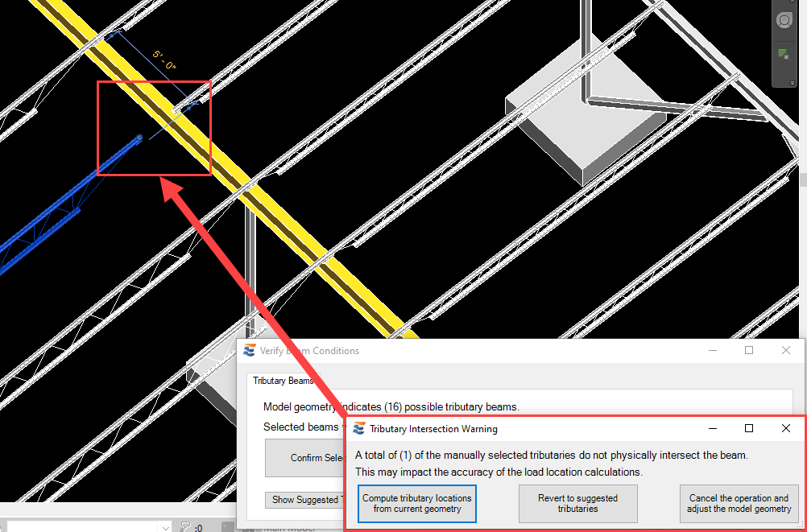Click Compute tributary locations from current geometry
The height and width of the screenshot is (532, 807).
tap(417, 504)
